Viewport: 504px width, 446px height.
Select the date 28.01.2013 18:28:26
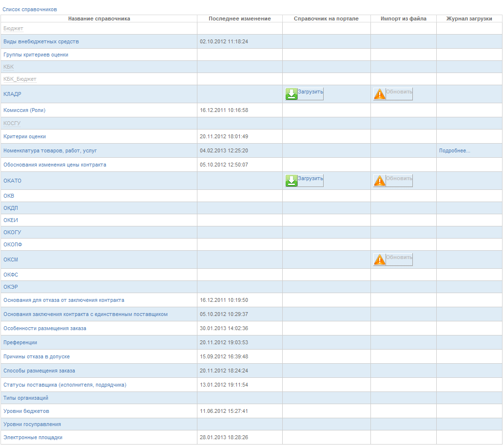tap(224, 438)
